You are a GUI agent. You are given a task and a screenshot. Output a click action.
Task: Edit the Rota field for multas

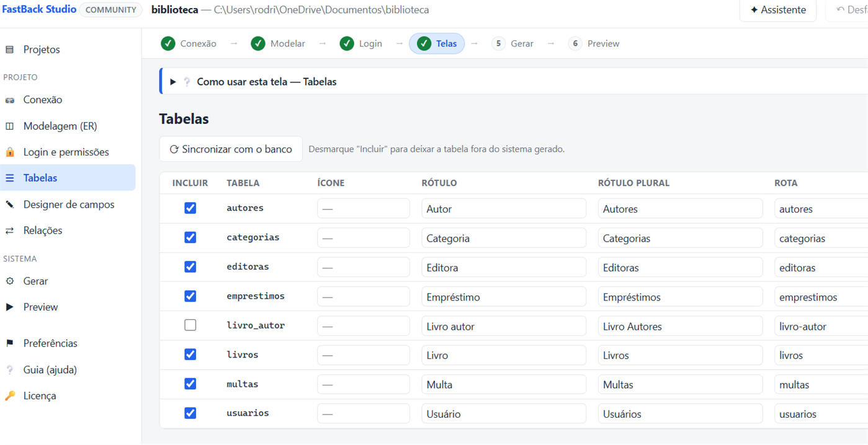[x=821, y=384]
